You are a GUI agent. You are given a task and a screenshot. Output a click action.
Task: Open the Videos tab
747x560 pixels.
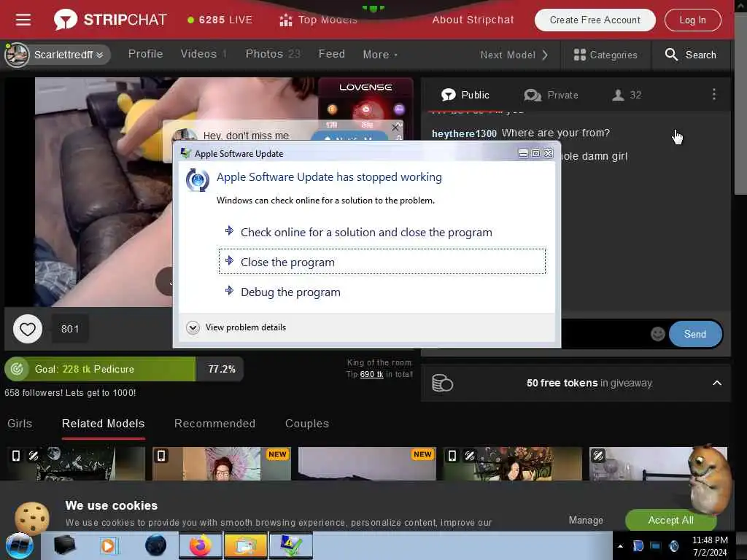(204, 54)
